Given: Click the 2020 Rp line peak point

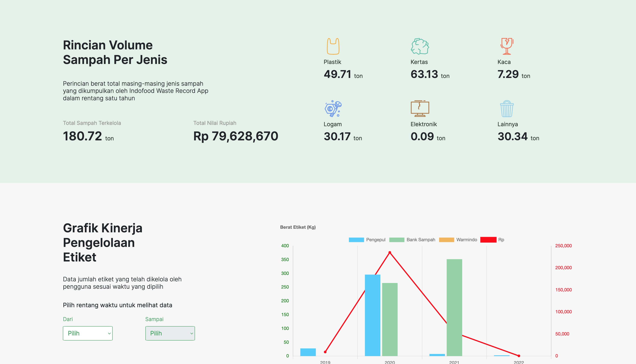Looking at the screenshot, I should click(390, 253).
